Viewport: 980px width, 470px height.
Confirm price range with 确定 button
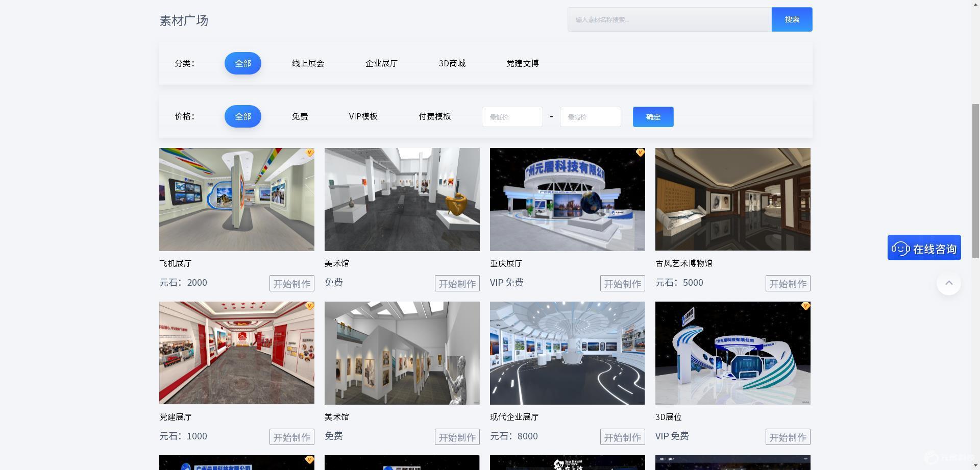coord(653,117)
